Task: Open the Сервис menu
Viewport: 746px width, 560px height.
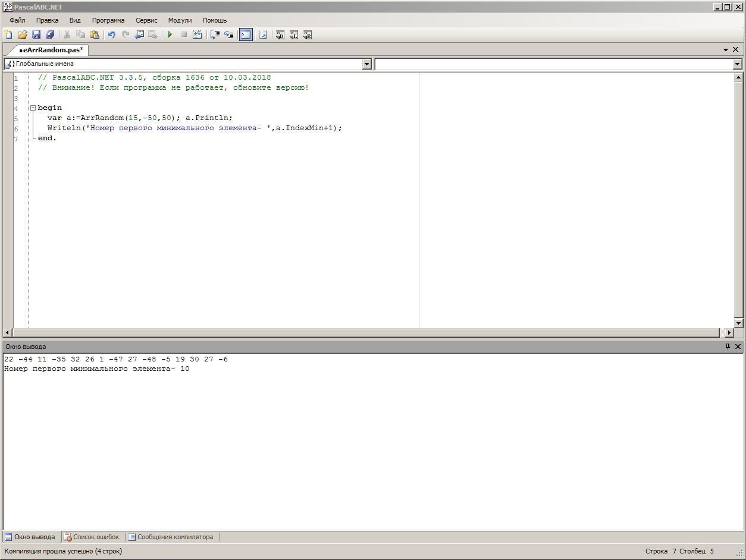Action: click(x=146, y=20)
